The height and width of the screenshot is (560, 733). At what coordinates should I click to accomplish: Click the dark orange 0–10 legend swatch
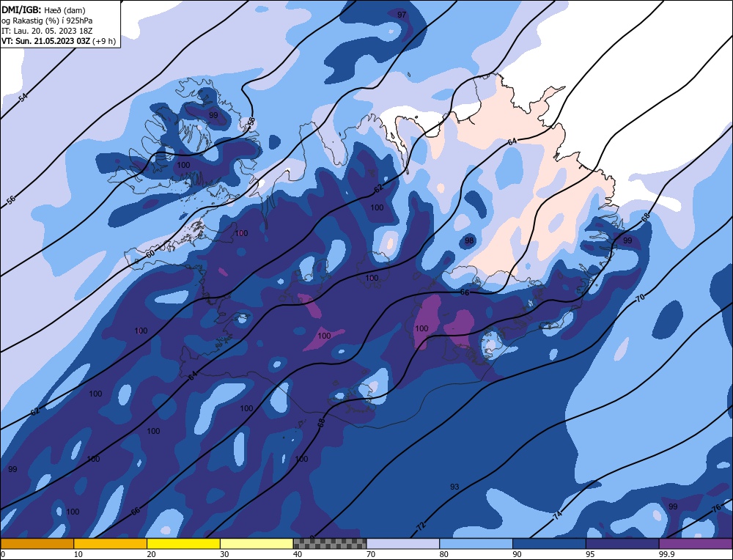(x=37, y=543)
